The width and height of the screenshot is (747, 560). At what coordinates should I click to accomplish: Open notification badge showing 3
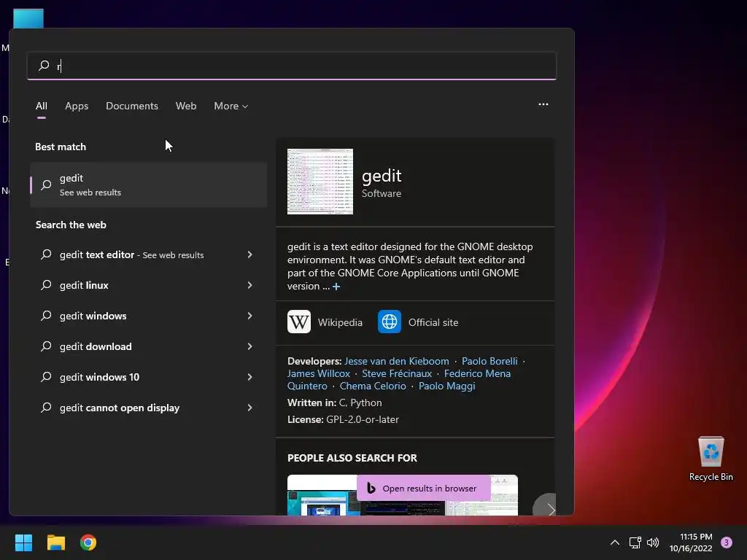(726, 542)
